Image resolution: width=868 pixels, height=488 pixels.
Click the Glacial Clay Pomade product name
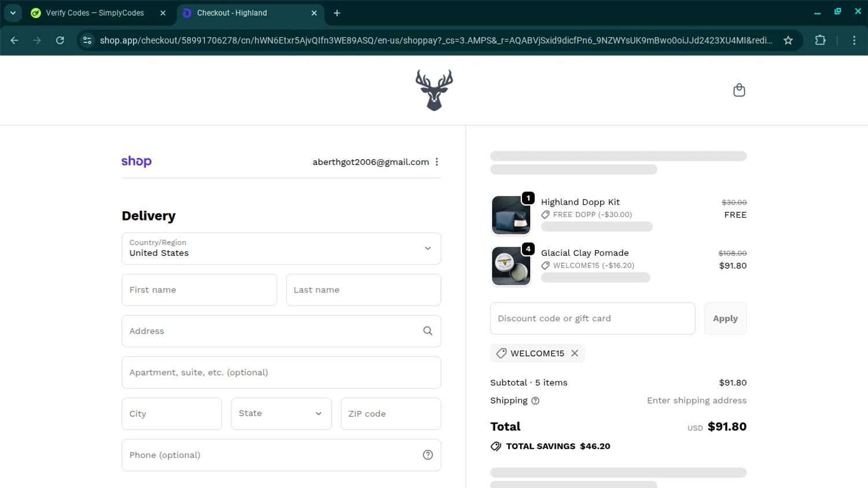(x=585, y=253)
